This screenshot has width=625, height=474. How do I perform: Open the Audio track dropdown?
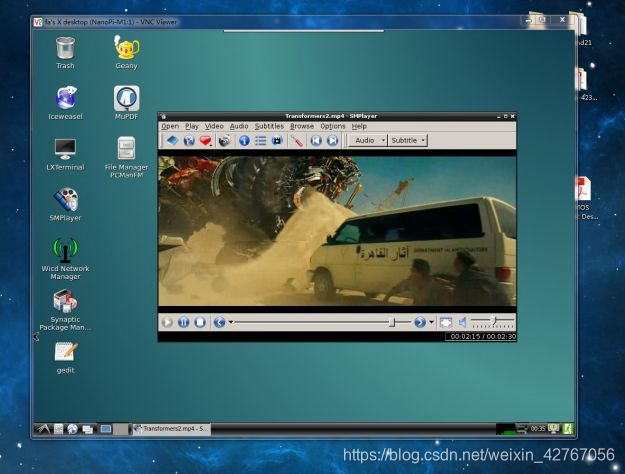pyautogui.click(x=368, y=140)
